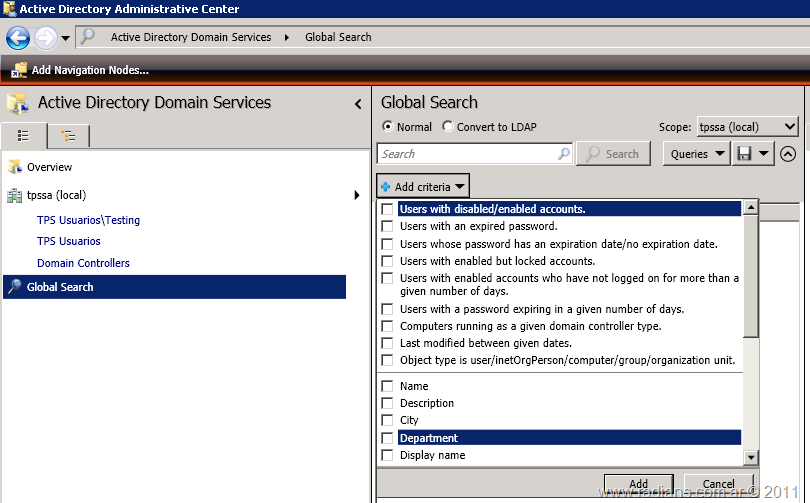The image size is (810, 503).
Task: Collapse criteria with the round chevron icon
Action: pos(788,154)
